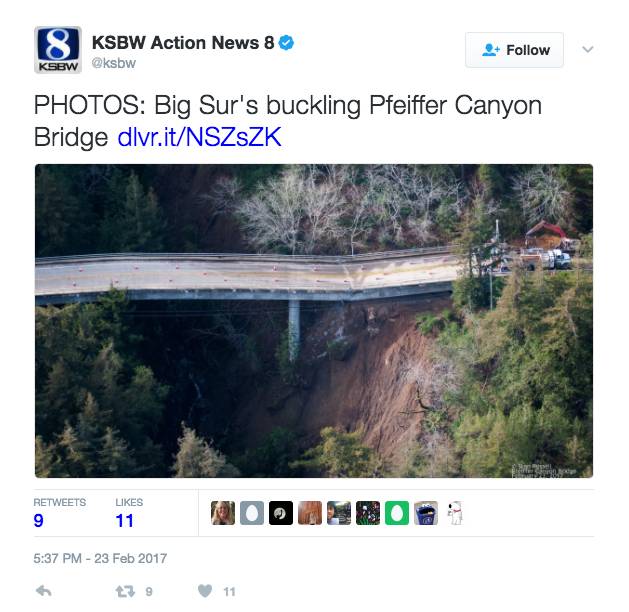Viewport: 629px width, 612px height.
Task: Open KSBW Action News 8 profile name
Action: [x=183, y=43]
